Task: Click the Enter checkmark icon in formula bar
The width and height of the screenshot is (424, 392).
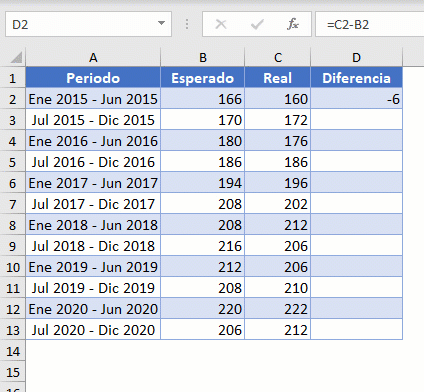Action: [257, 24]
